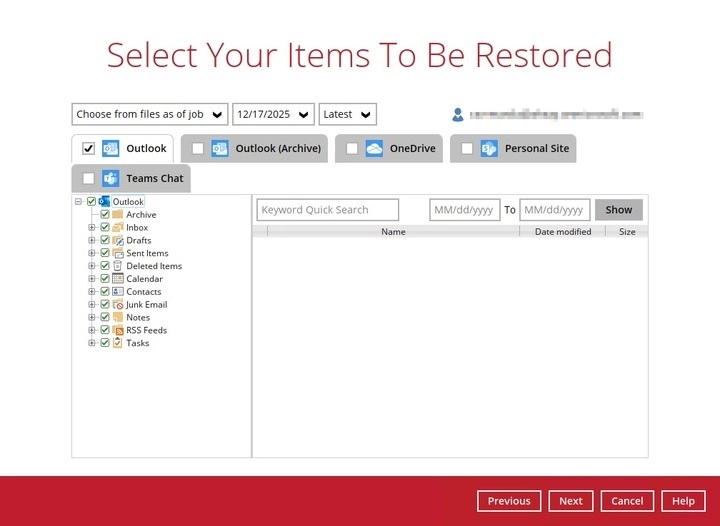Screen dimensions: 720x526
Task: Switch to the Outlook (Archive) tab
Action: [277, 149]
